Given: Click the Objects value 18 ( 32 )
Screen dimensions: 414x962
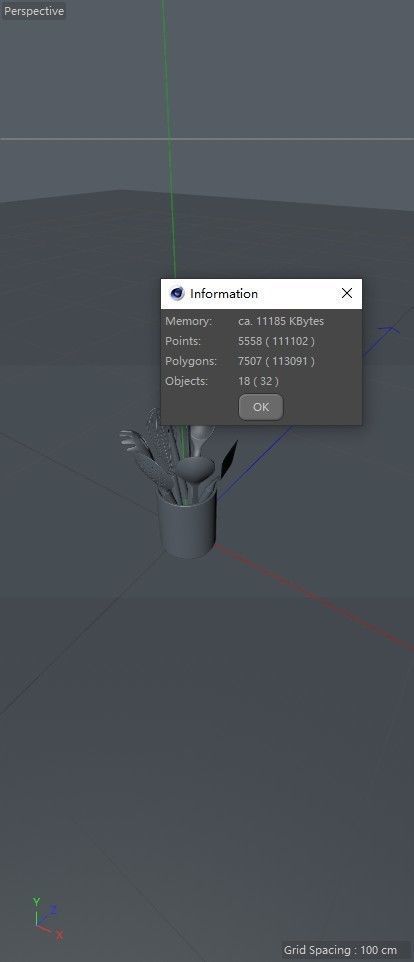Looking at the screenshot, I should [258, 381].
